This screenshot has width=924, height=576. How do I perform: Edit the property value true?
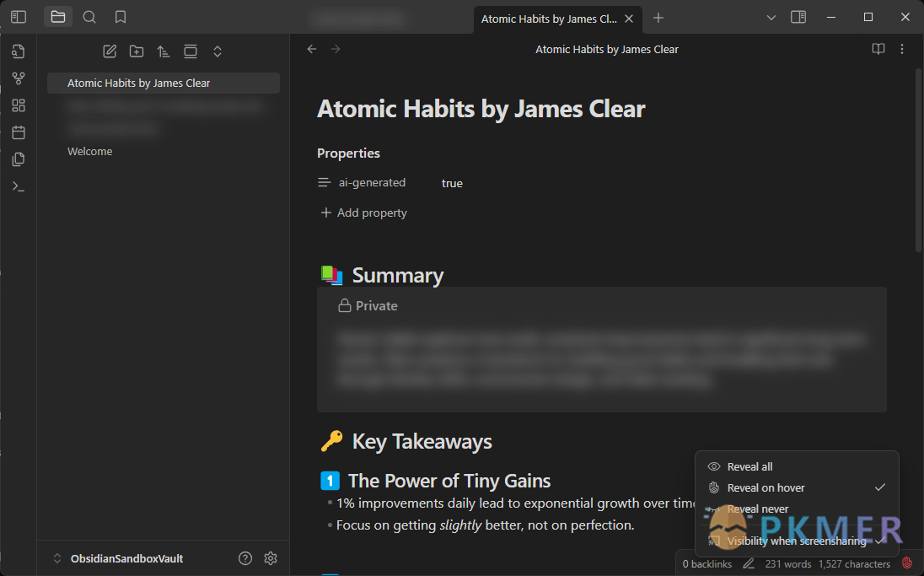coord(452,183)
